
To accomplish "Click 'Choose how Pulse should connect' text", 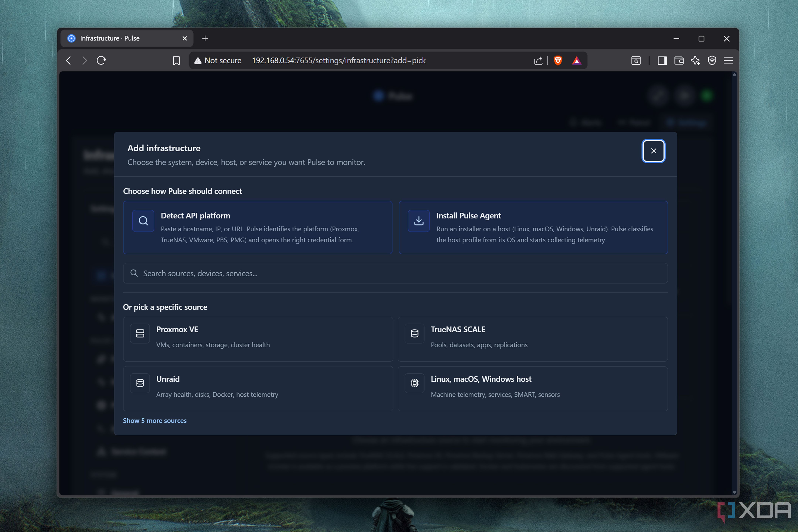I will 183,191.
